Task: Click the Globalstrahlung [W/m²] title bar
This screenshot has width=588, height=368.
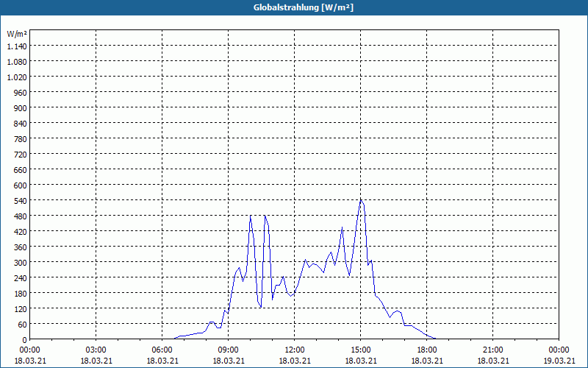Action: pos(294,7)
